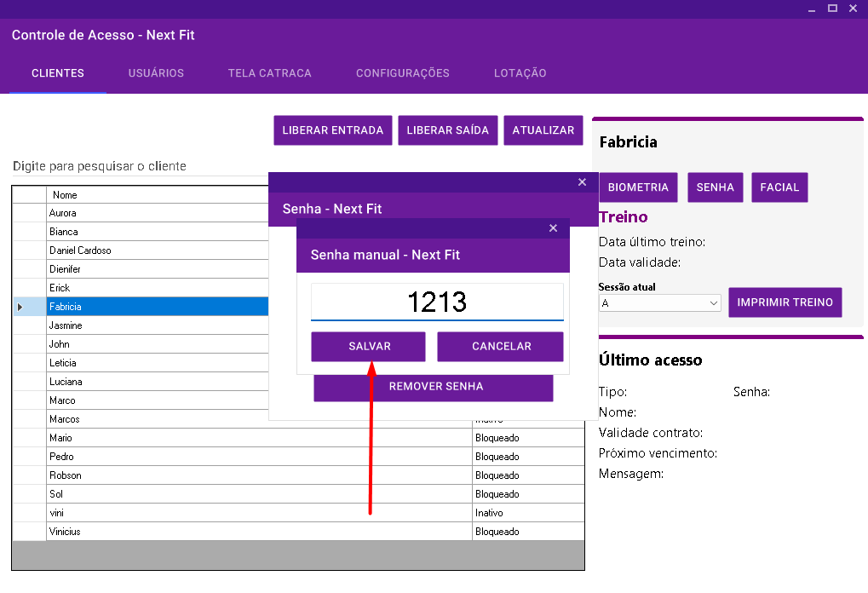Screen dimensions: 868x593
Task: Open BIOMETRIA for Fabricia
Action: tap(638, 187)
